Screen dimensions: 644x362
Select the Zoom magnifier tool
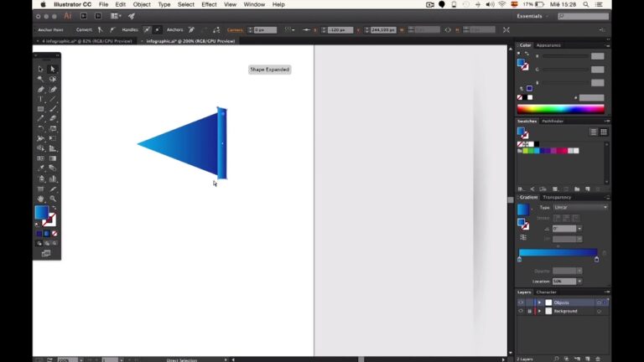[53, 199]
